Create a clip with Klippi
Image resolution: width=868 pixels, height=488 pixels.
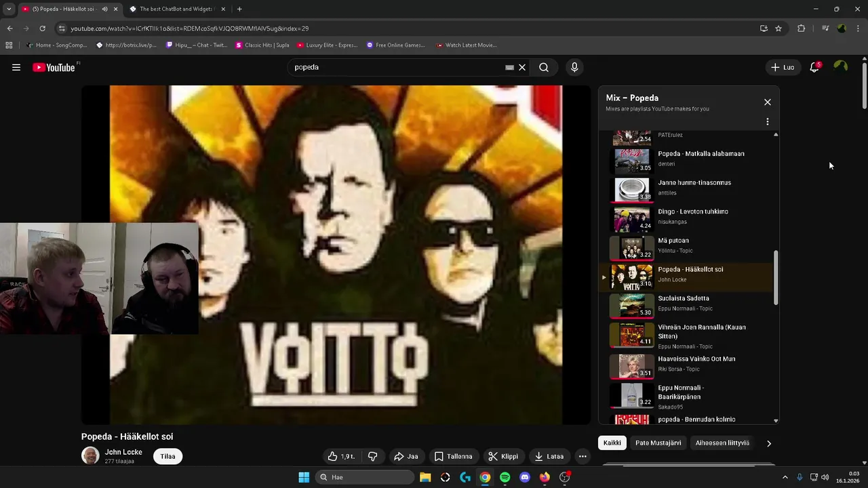click(504, 456)
